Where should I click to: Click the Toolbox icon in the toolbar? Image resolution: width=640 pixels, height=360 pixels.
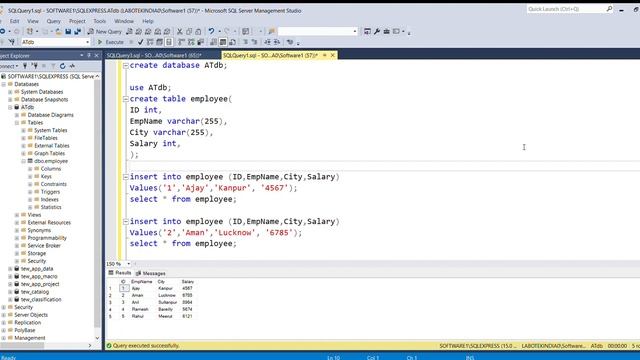pos(386,31)
